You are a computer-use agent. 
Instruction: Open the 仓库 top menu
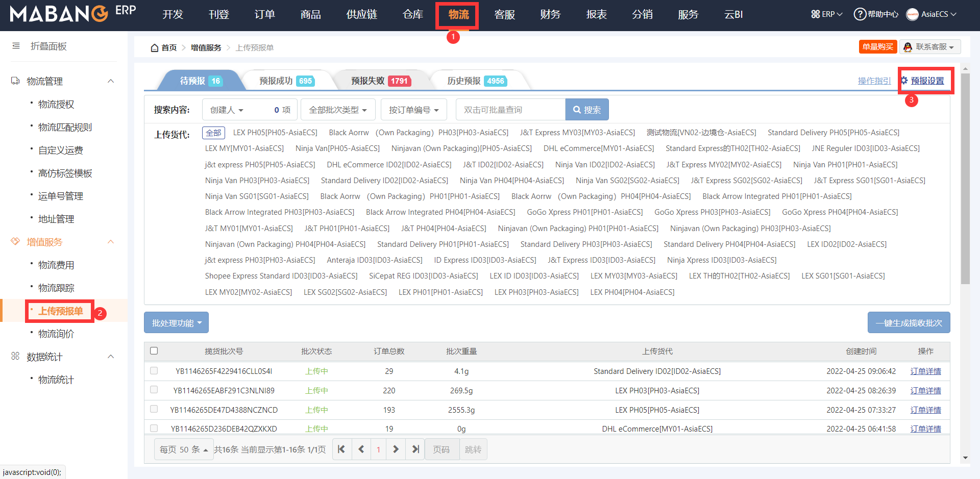pos(412,15)
